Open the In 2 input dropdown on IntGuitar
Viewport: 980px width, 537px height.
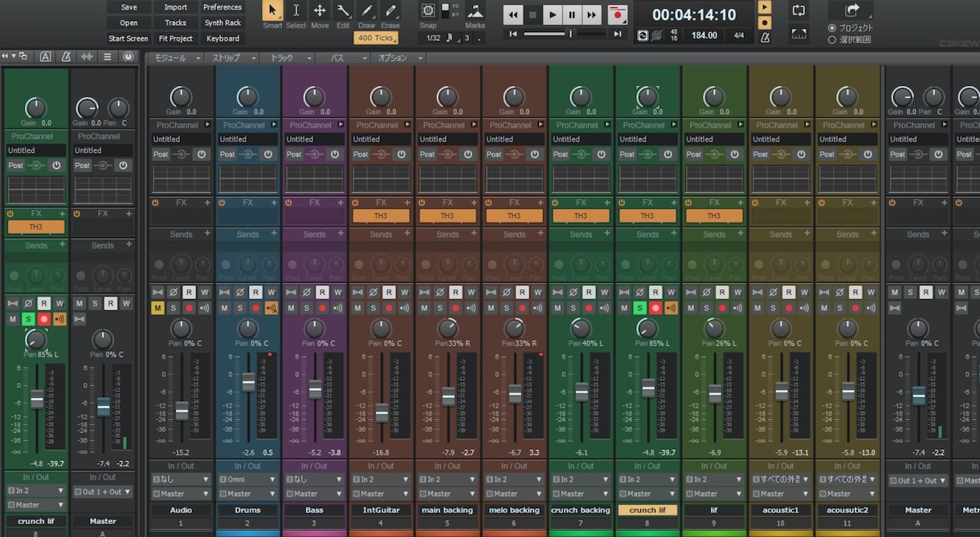point(382,479)
